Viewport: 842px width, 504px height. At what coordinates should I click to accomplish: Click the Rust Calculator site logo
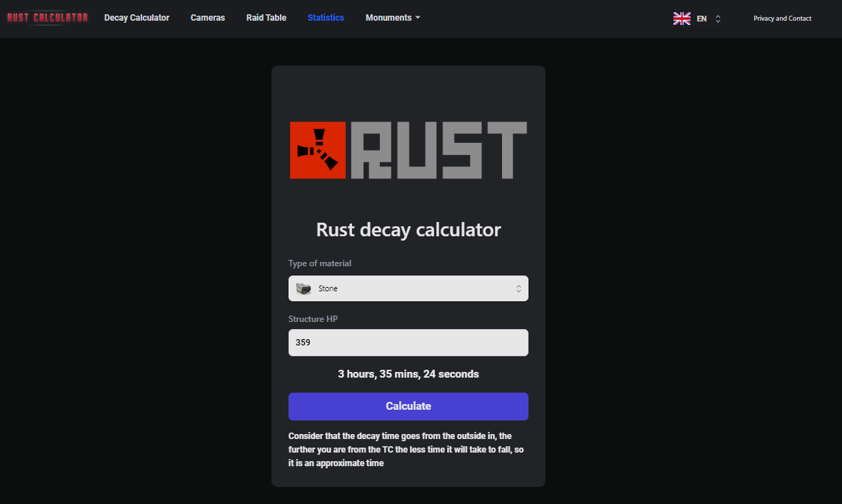tap(47, 18)
